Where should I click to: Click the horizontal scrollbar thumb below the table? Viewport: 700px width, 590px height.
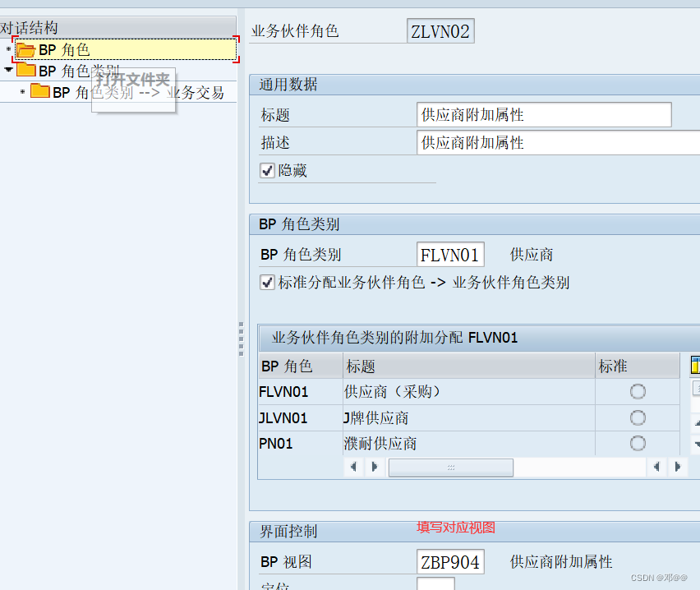click(x=450, y=467)
